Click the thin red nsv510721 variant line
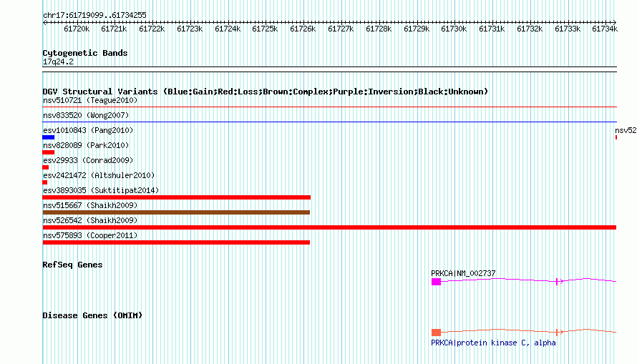Image resolution: width=637 pixels, height=364 pixels. [329, 107]
